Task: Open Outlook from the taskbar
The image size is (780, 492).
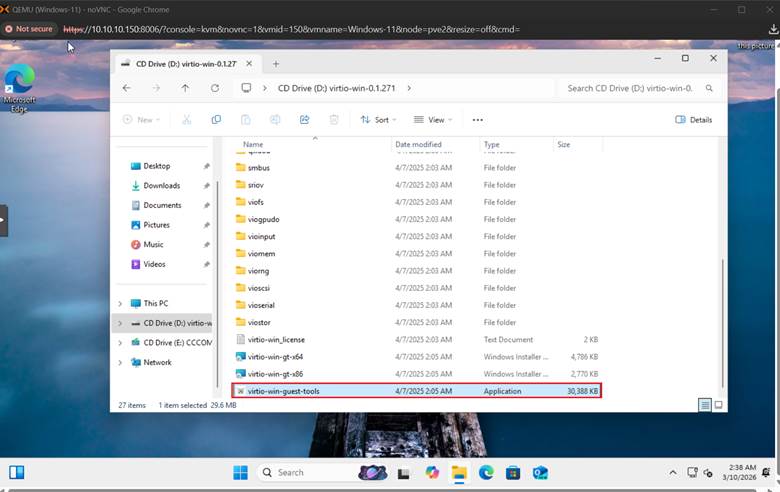Action: (x=540, y=472)
